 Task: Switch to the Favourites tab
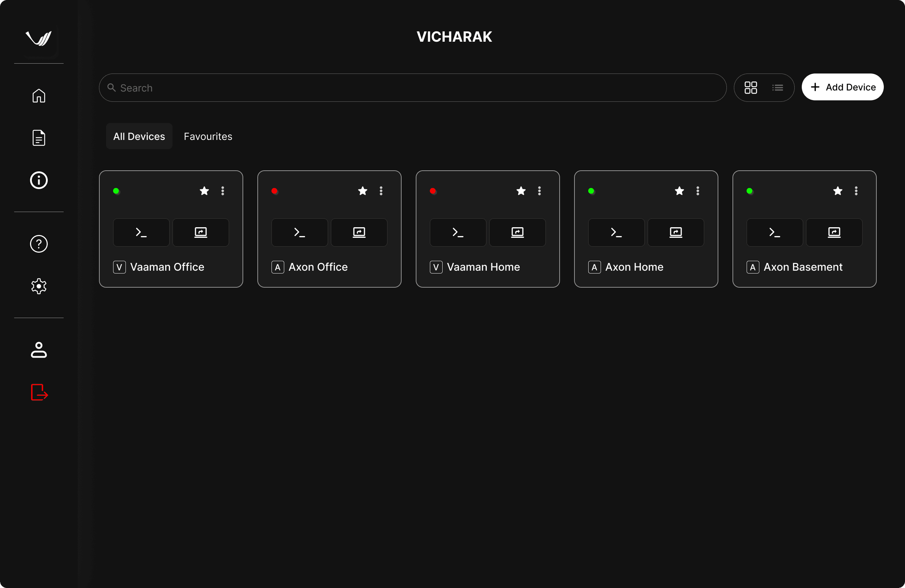pyautogui.click(x=208, y=136)
